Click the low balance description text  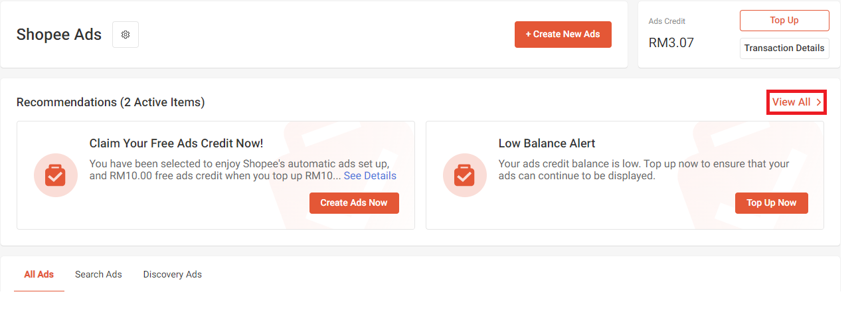point(644,170)
